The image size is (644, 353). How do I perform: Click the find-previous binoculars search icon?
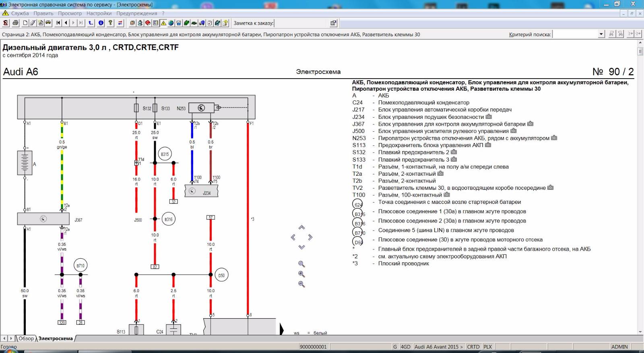click(620, 34)
